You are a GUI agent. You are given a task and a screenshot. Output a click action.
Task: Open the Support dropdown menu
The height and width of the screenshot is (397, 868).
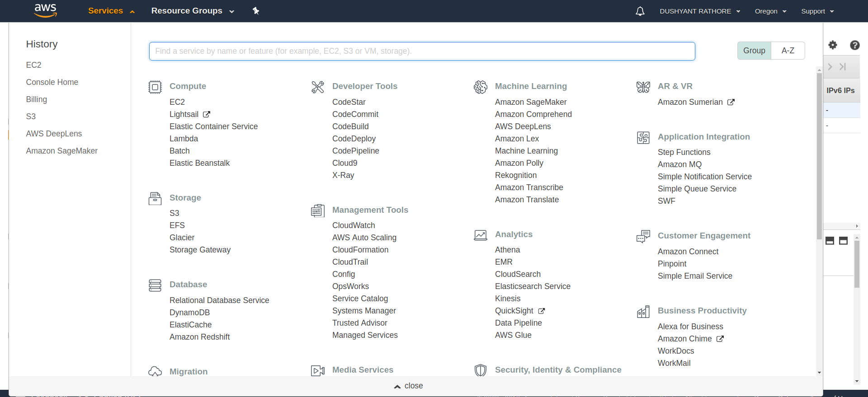click(817, 11)
